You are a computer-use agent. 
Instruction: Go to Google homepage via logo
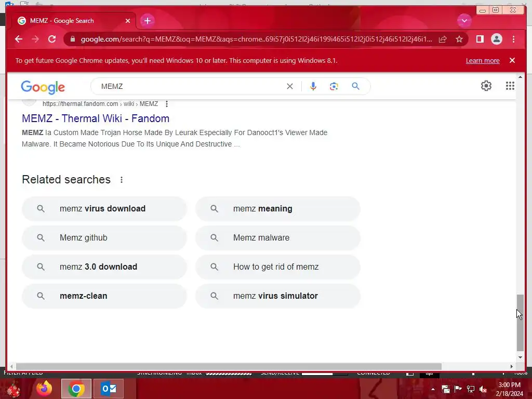click(43, 87)
